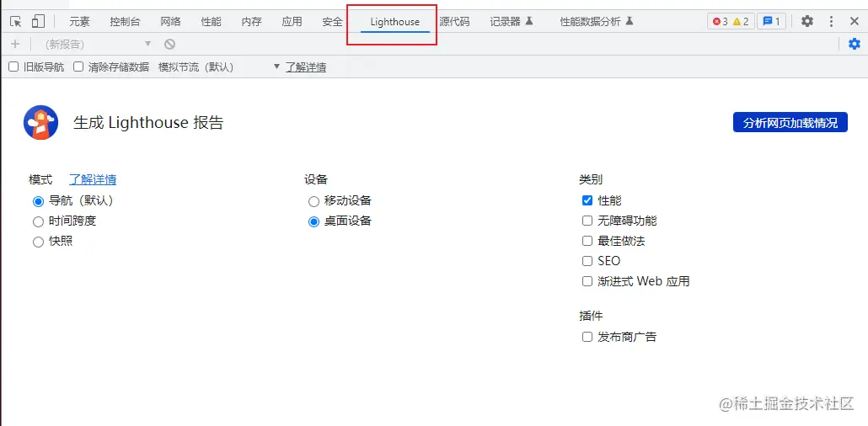
Task: Open Lighthouse settings blue gear icon
Action: [855, 44]
